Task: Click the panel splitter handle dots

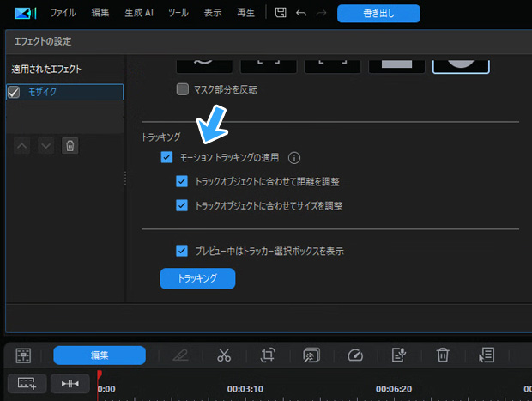Action: pos(125,179)
